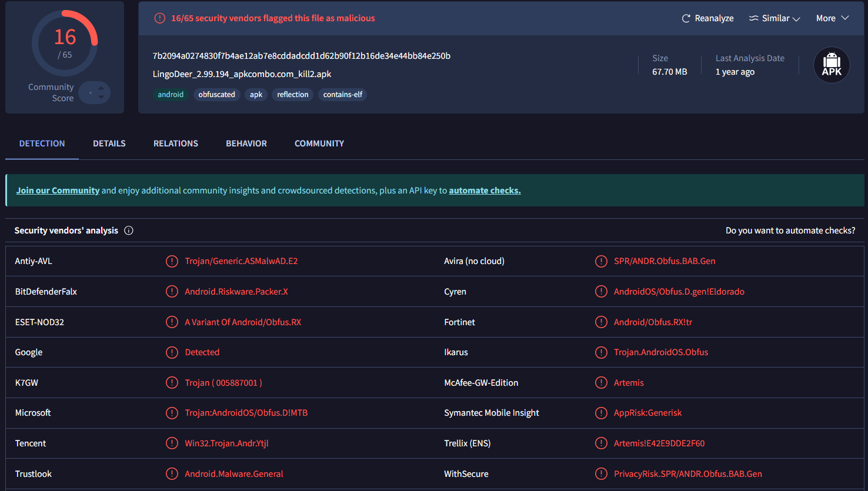Image resolution: width=868 pixels, height=491 pixels.
Task: Click the red alert icon in header banner
Action: tap(159, 18)
